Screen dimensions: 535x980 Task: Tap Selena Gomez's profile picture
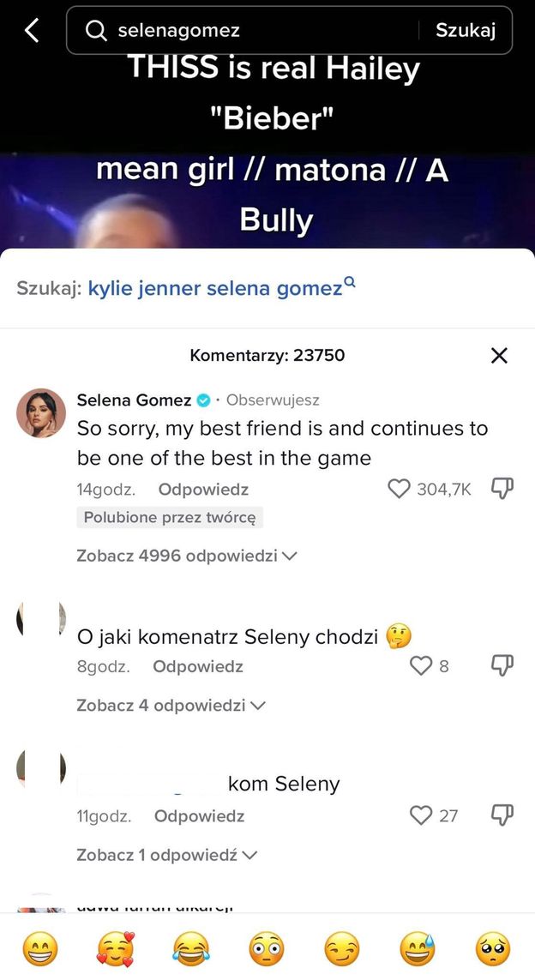pyautogui.click(x=40, y=413)
